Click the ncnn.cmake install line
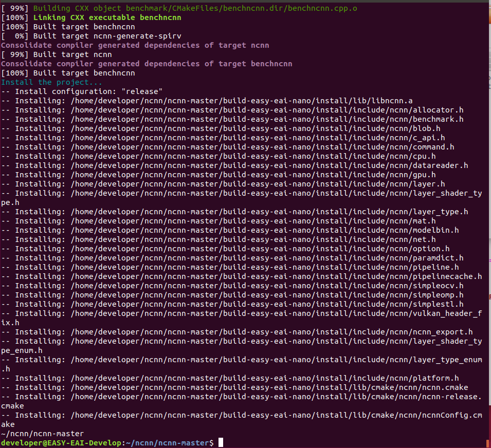The height and width of the screenshot is (448, 491). tap(234, 387)
